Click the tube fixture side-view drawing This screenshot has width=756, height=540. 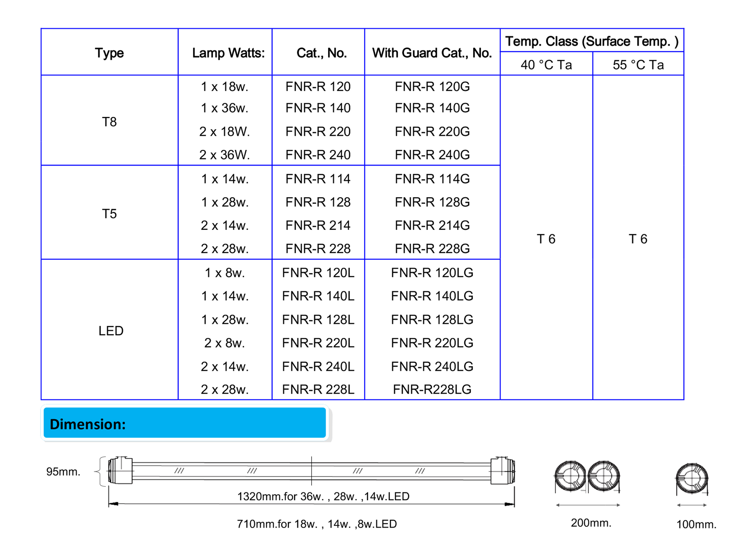pos(311,471)
